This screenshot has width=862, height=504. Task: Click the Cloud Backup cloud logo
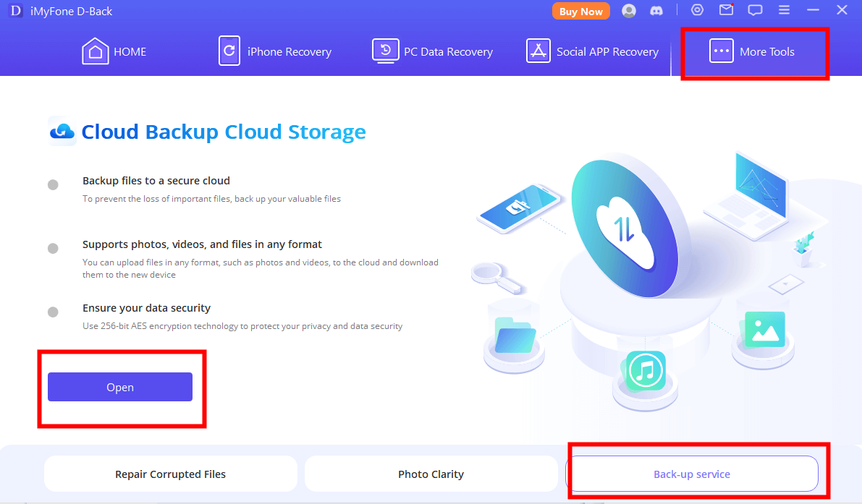(x=62, y=131)
